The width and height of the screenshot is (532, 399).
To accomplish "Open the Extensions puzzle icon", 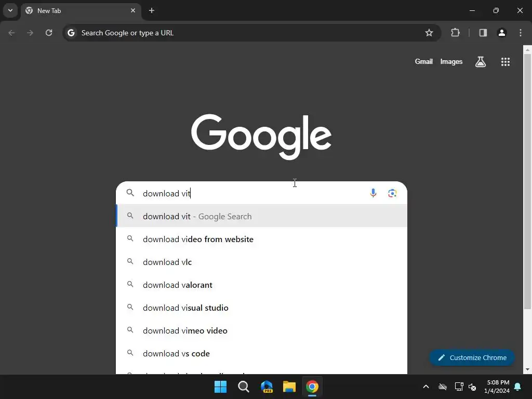I will [x=455, y=33].
